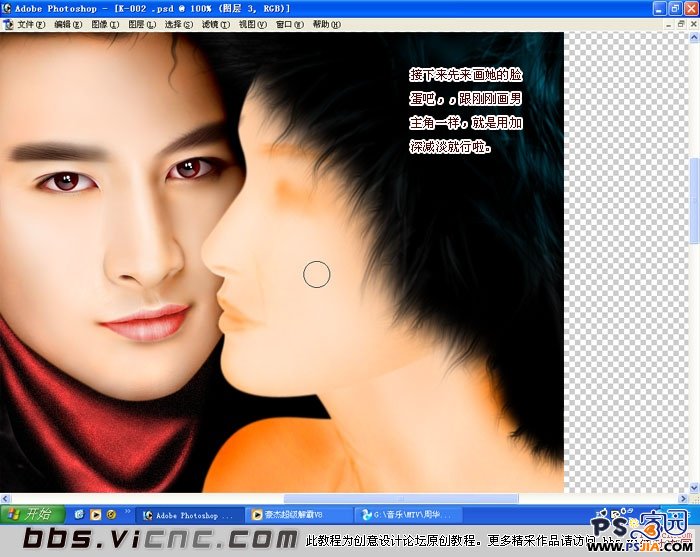Screen dimensions: 700x557
Task: Launch the first quick launch browser icon
Action: click(79, 515)
